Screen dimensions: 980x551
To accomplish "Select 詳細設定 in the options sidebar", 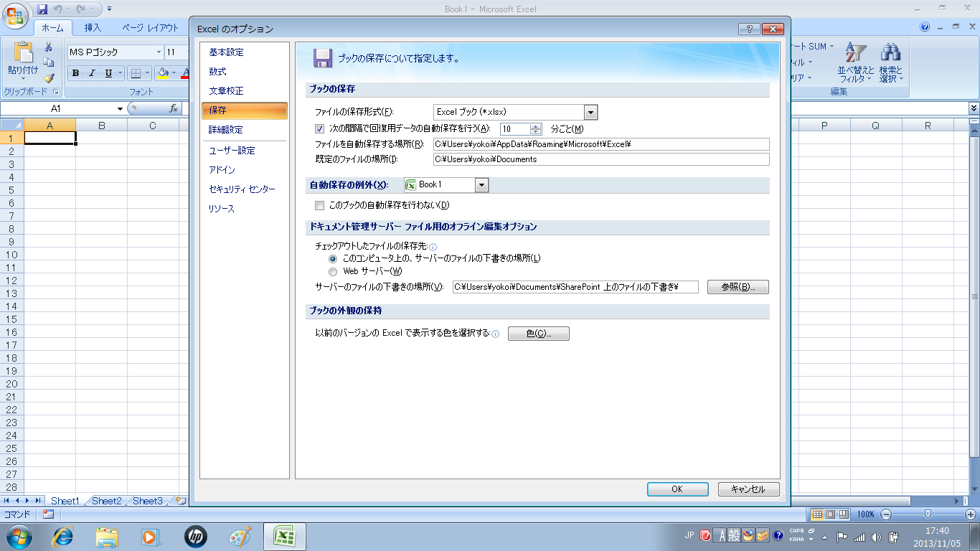I will pos(226,130).
